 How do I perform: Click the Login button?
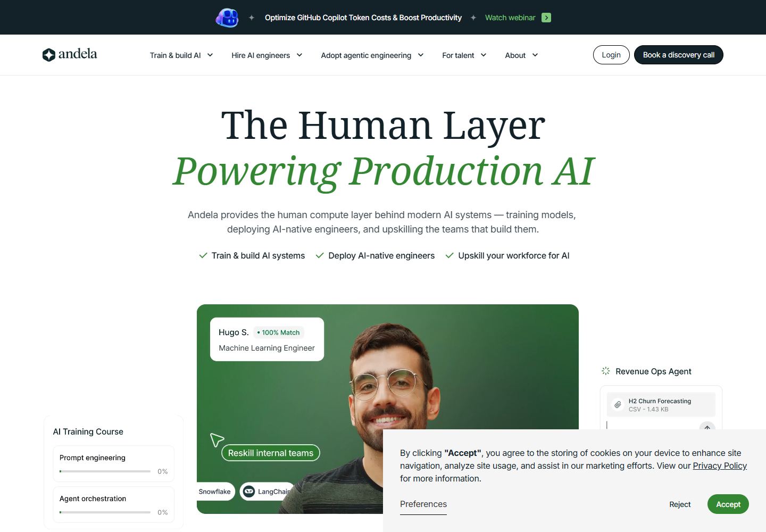click(x=611, y=55)
